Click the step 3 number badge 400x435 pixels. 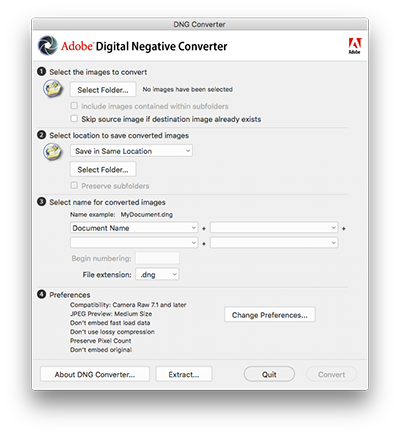[41, 202]
